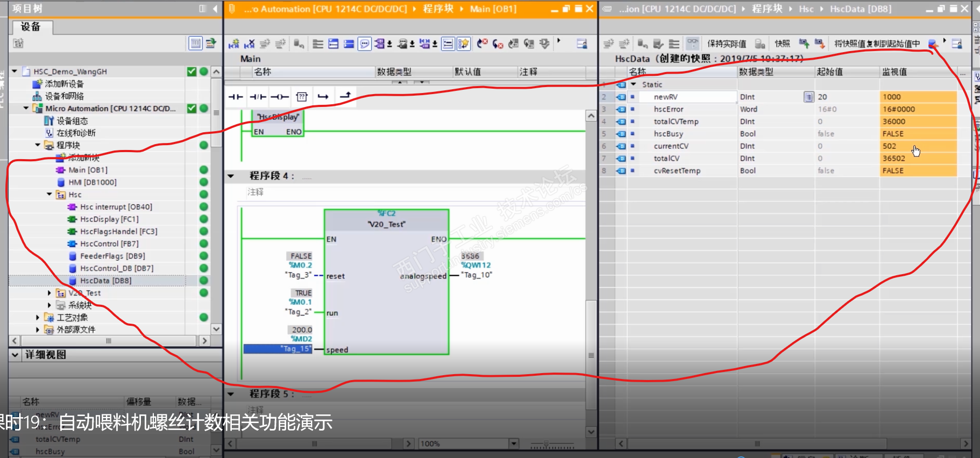Image resolution: width=980 pixels, height=458 pixels.
Task: Open 设备和网络 in project tree
Action: 64,96
